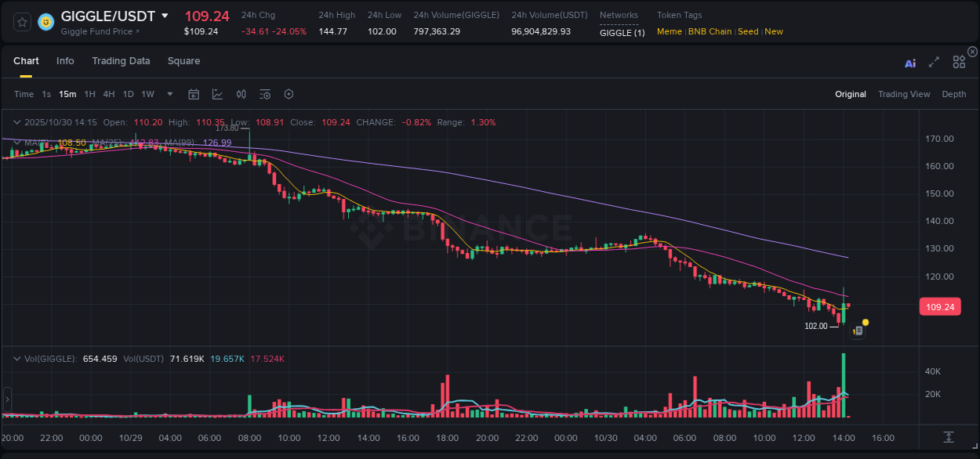Click the Ai assistant icon above the chart

tap(909, 63)
